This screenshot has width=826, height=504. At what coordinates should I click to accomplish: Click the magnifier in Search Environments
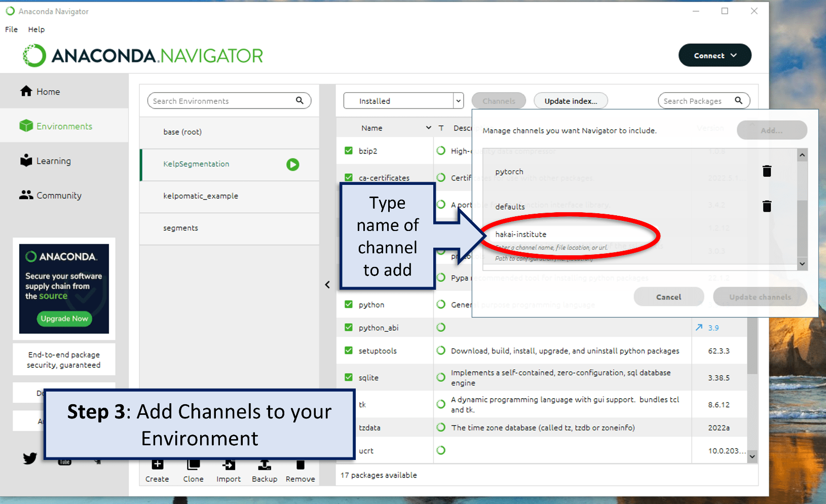pos(300,100)
